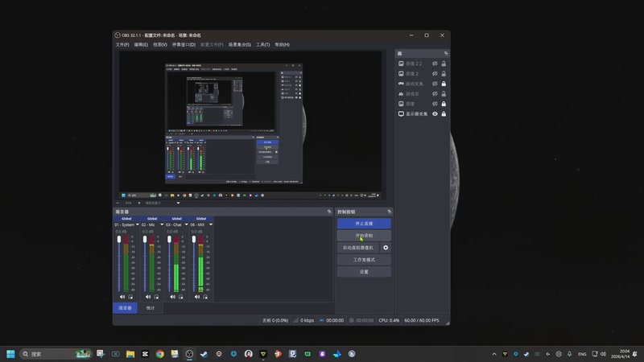This screenshot has width=644, height=362.
Task: Open virtual camera settings gear icon
Action: [386, 248]
